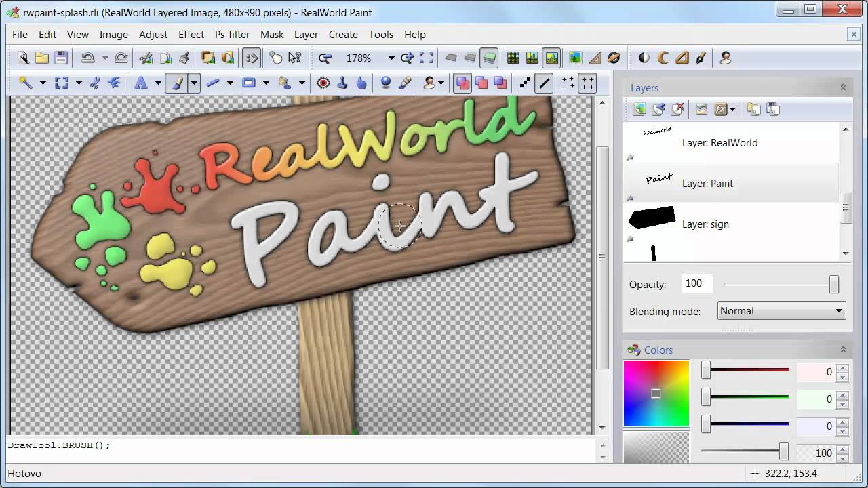Expand the Brush tool options arrow
The width and height of the screenshot is (868, 488).
click(x=194, y=83)
